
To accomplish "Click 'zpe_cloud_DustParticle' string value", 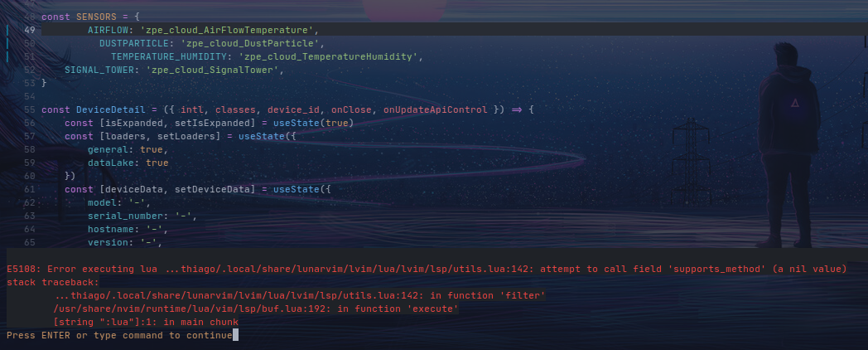I will click(x=249, y=43).
